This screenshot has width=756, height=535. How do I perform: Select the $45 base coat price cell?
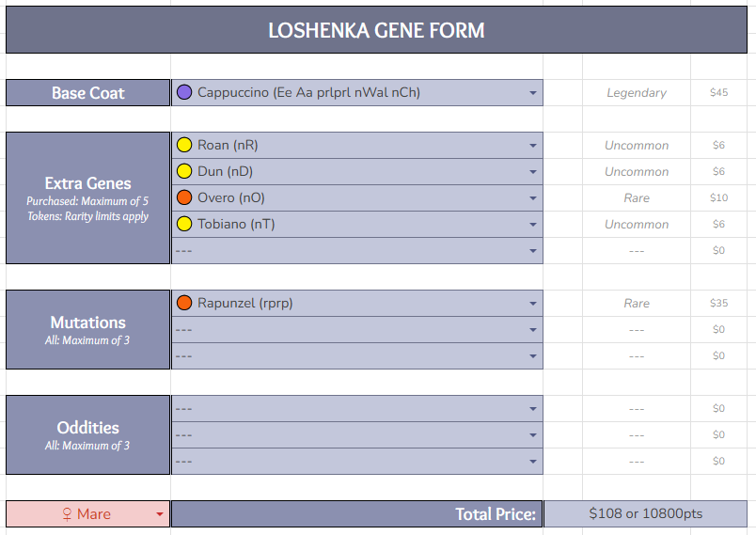tap(718, 93)
